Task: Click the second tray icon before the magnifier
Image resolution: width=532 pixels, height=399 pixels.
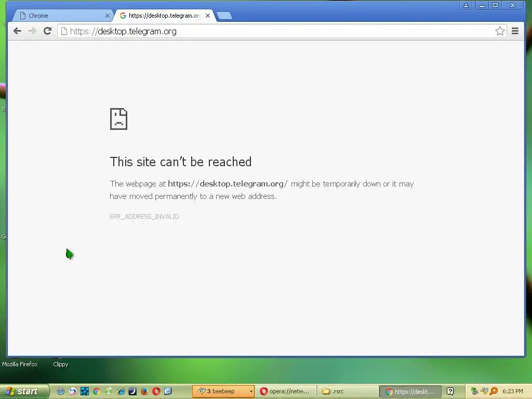Action: click(x=484, y=391)
